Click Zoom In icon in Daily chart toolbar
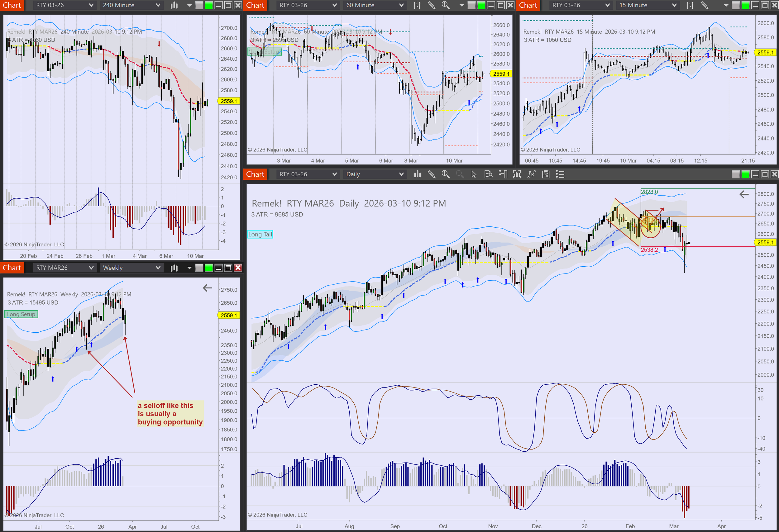Screen dimensions: 779x532 (446, 174)
